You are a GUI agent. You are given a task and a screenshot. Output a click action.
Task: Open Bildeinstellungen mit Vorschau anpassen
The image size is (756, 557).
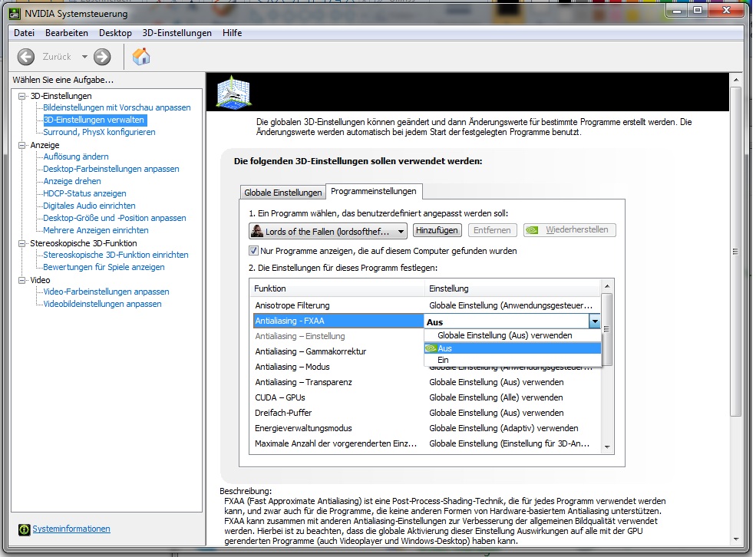pos(117,107)
